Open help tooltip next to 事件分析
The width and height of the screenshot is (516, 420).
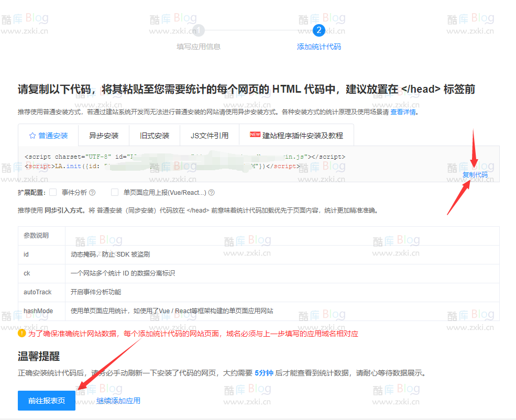91,192
